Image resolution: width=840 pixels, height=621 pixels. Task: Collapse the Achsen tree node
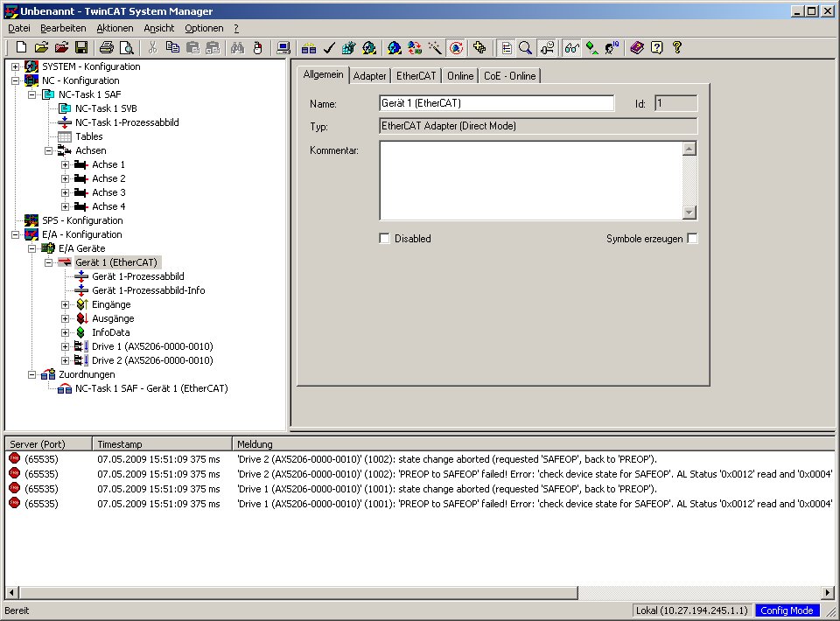pos(49,150)
